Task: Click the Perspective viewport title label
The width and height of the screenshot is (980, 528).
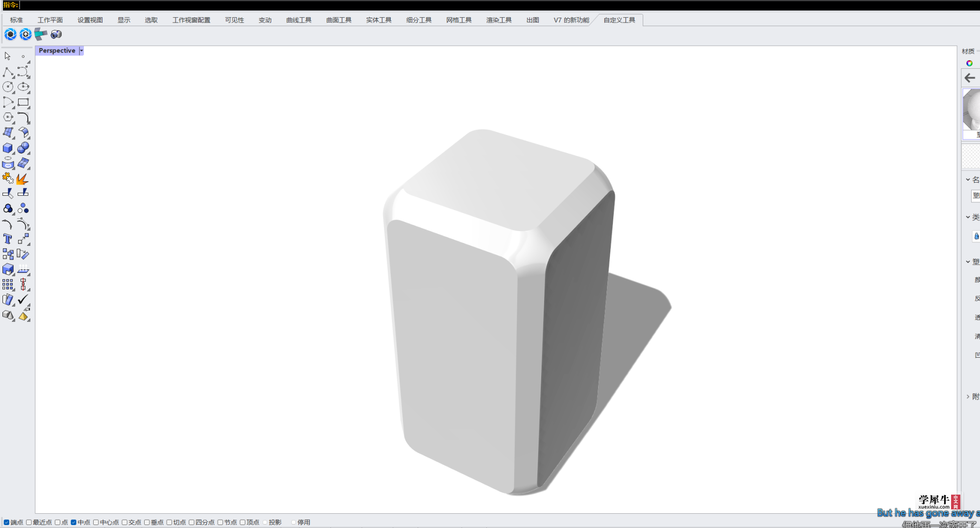Action: click(57, 51)
